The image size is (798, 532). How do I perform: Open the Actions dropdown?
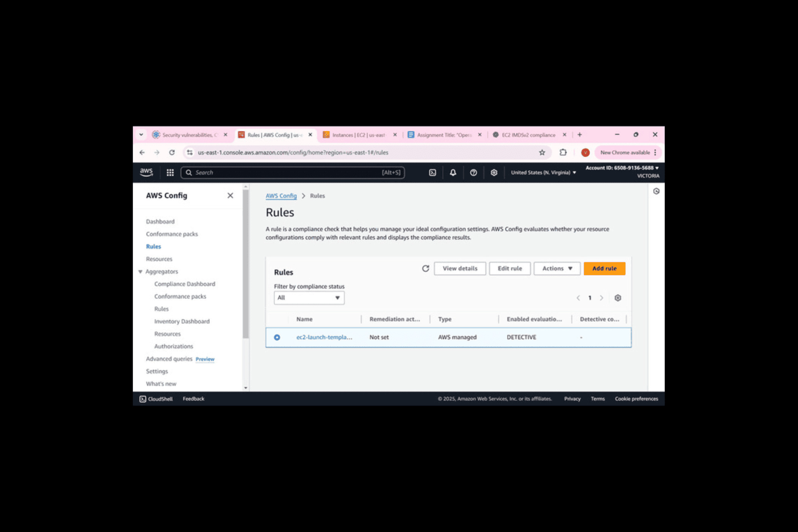click(x=557, y=268)
